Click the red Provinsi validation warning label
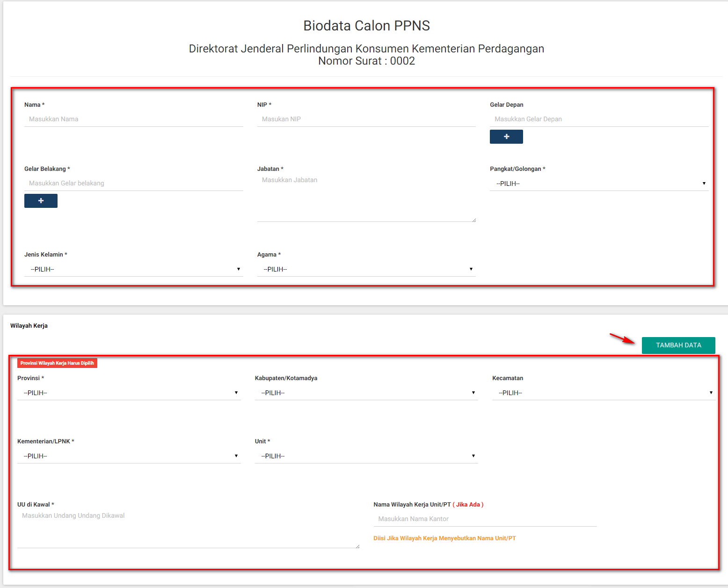 57,363
